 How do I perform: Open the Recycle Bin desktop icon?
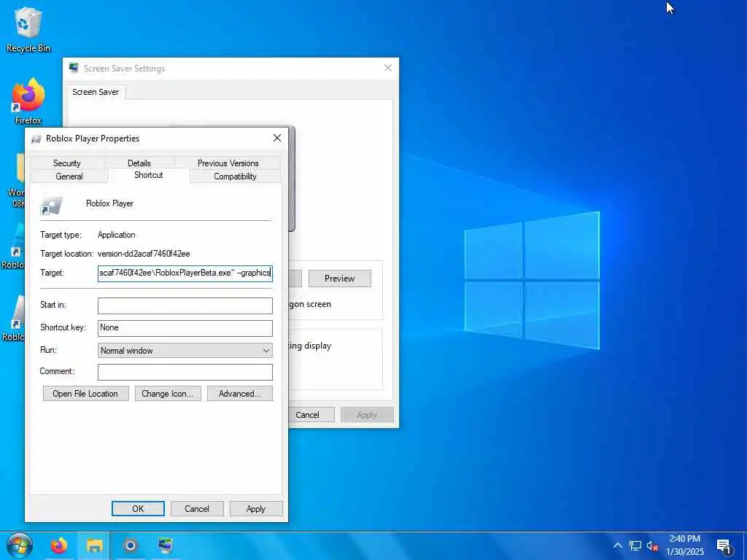coord(28,29)
